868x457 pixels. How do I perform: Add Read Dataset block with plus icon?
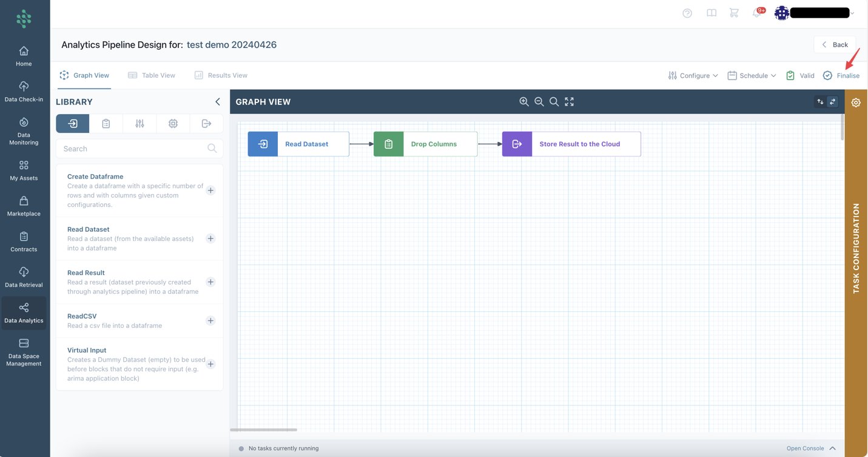click(x=210, y=239)
